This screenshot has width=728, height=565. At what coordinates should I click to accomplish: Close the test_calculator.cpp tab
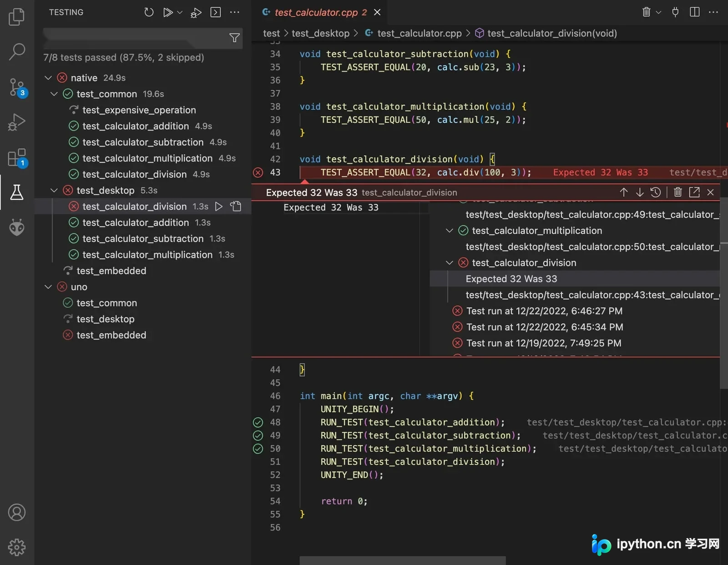click(377, 12)
